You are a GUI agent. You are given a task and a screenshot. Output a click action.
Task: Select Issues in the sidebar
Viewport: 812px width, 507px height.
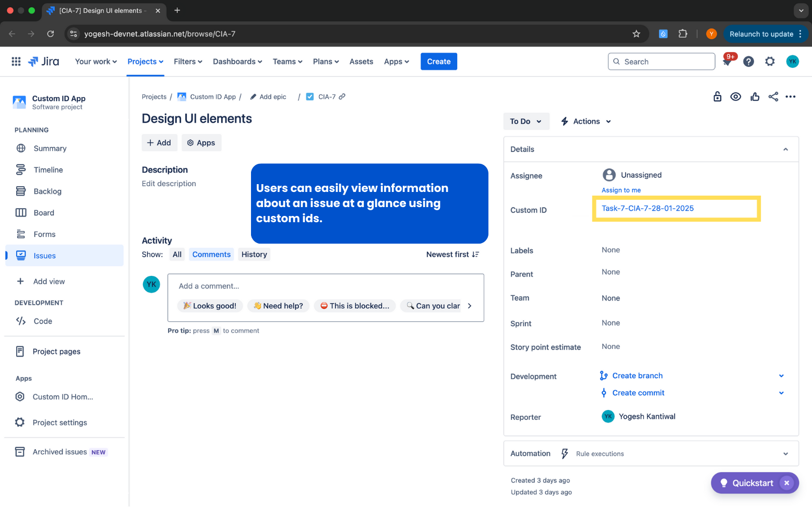(64, 256)
